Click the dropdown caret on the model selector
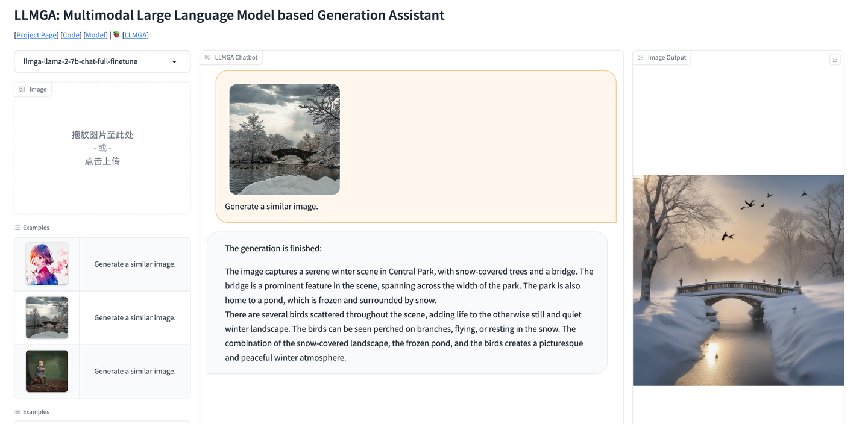This screenshot has height=424, width=868. coord(175,61)
